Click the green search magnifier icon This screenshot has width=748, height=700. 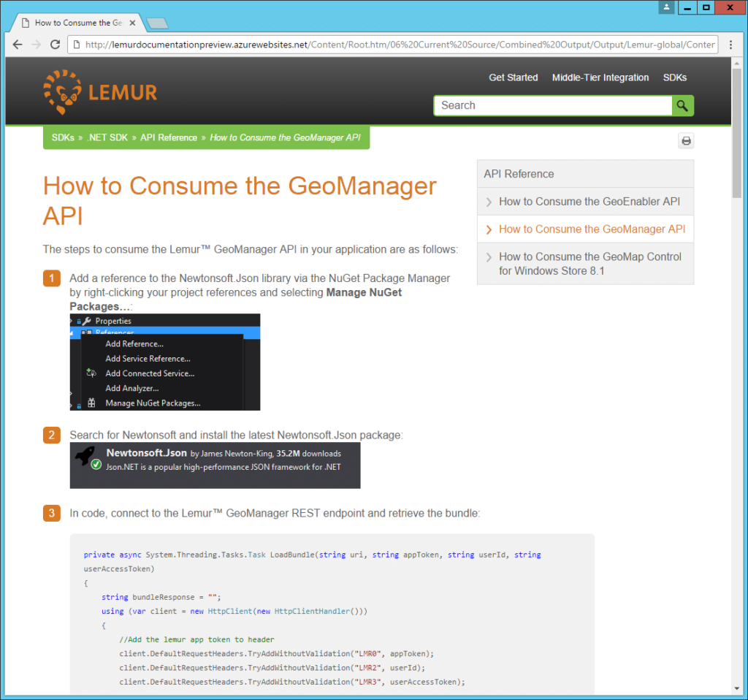(x=682, y=105)
